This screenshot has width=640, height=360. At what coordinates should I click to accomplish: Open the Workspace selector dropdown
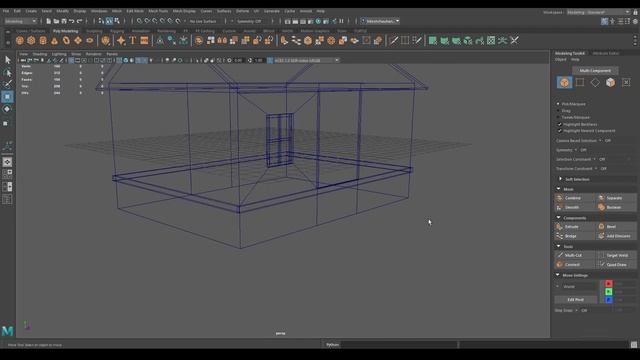click(x=598, y=12)
